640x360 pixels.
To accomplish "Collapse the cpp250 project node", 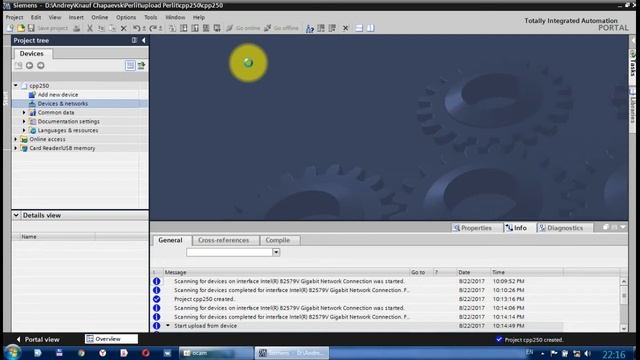I will 16,86.
